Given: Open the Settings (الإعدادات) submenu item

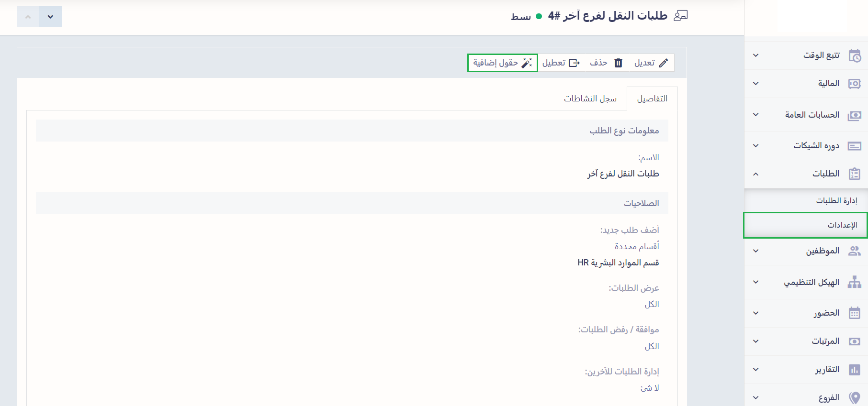Looking at the screenshot, I should [x=842, y=225].
